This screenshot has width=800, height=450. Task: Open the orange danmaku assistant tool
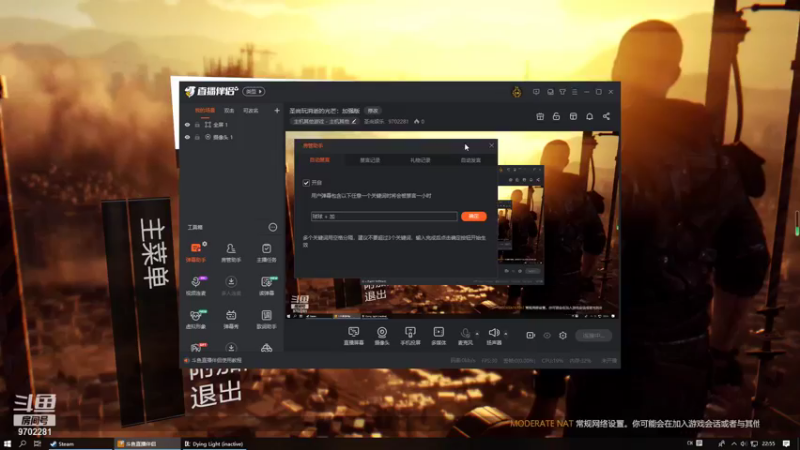(x=196, y=252)
